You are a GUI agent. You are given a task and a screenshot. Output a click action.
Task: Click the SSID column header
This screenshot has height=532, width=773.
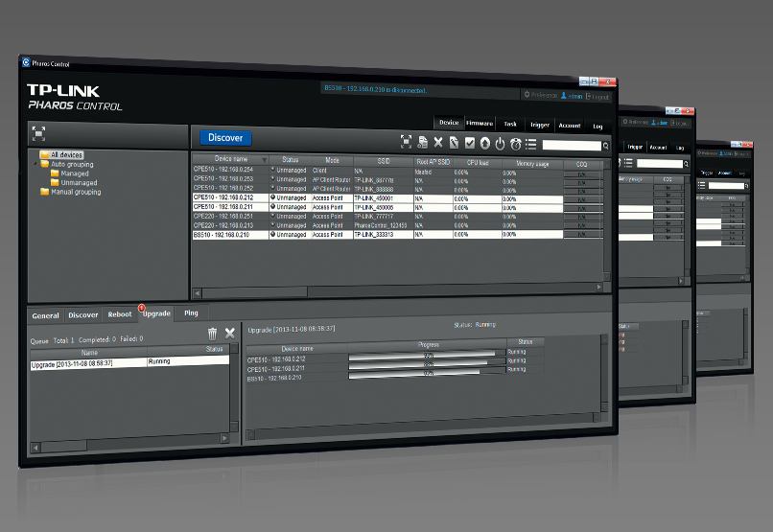click(384, 161)
